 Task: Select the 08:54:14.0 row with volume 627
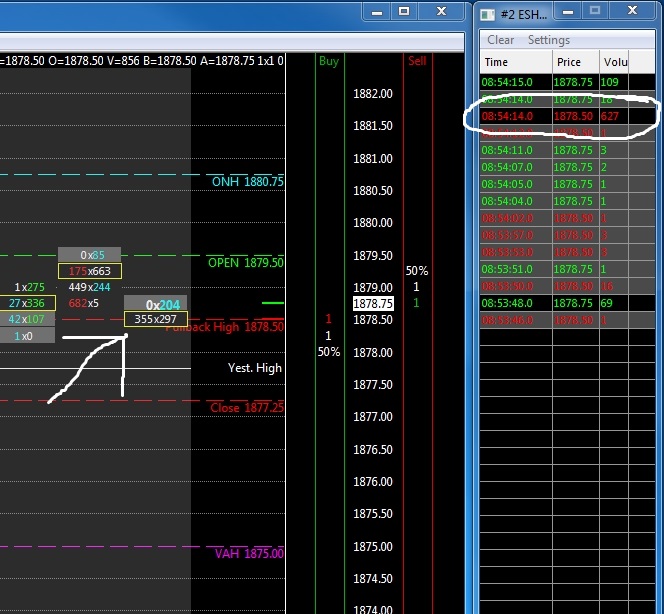tap(567, 116)
